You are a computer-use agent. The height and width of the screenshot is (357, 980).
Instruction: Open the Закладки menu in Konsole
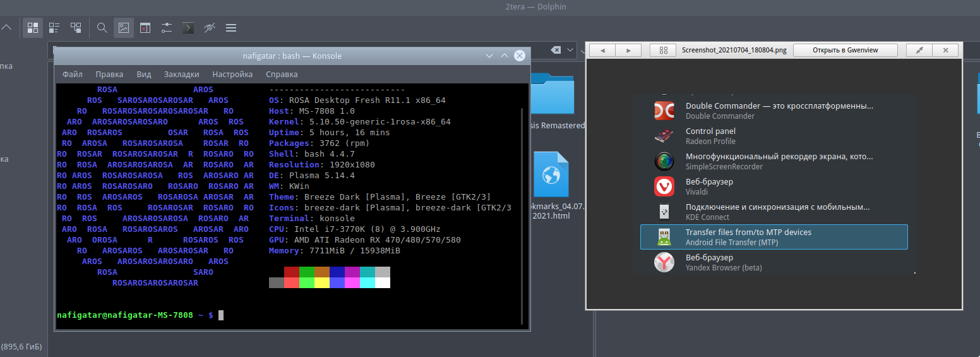pyautogui.click(x=181, y=74)
